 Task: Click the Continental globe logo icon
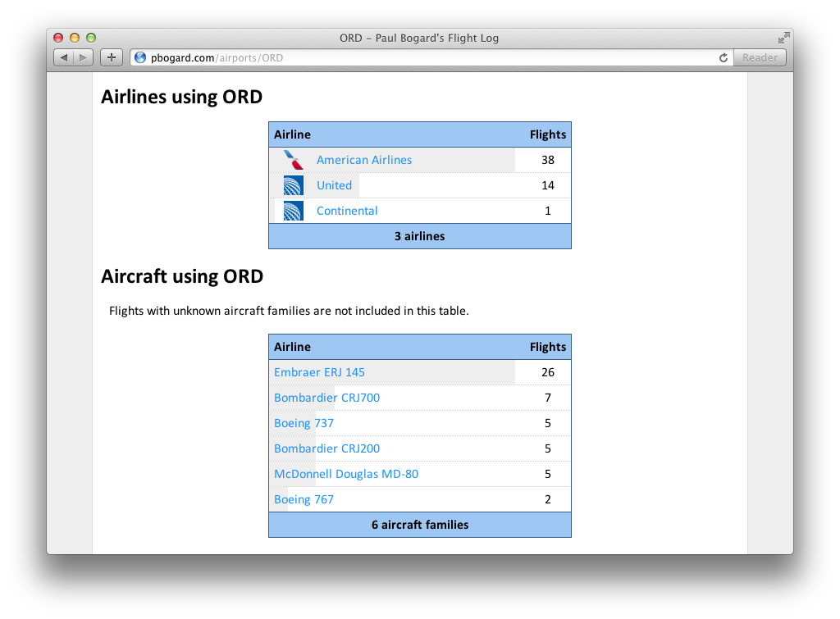(293, 211)
